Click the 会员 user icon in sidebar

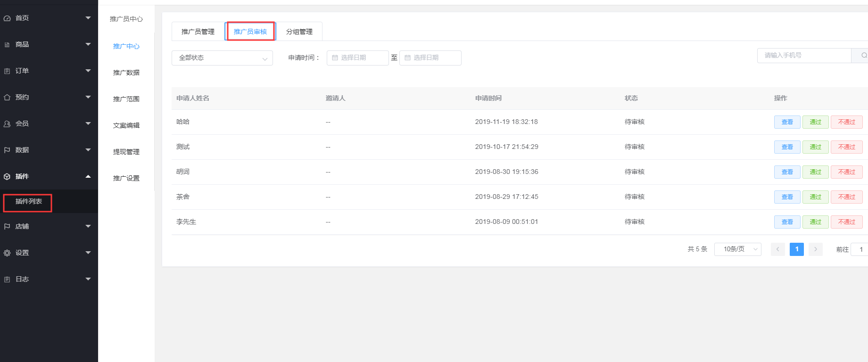(x=7, y=124)
